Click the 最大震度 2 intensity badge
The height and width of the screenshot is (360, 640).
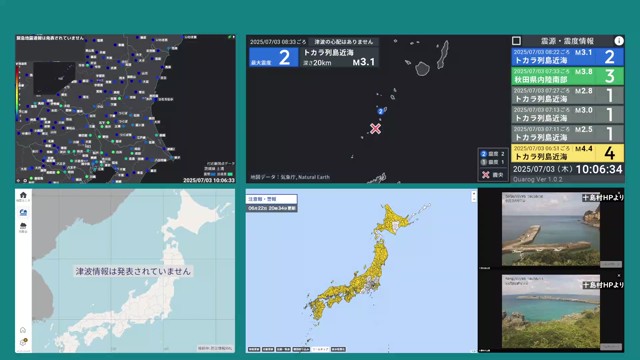273,57
